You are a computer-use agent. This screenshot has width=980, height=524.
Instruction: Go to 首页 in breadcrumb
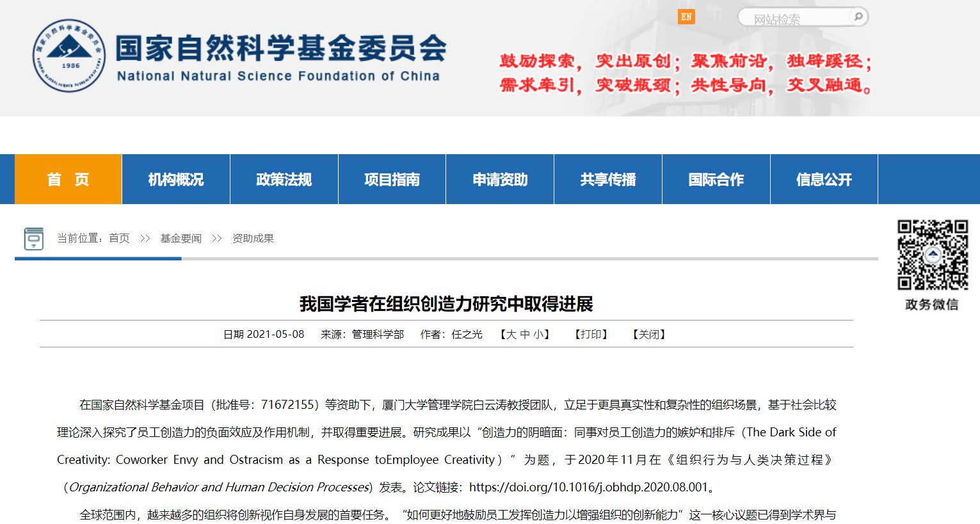point(119,239)
